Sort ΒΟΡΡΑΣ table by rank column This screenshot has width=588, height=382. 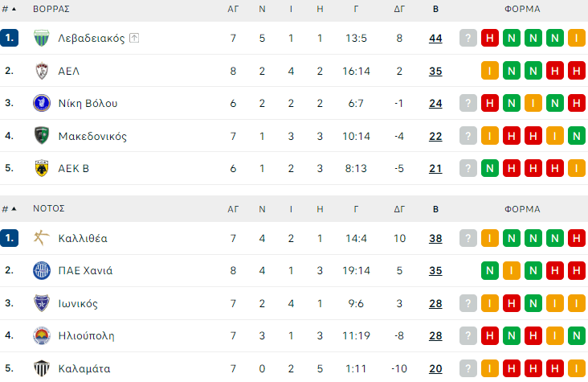[9, 9]
